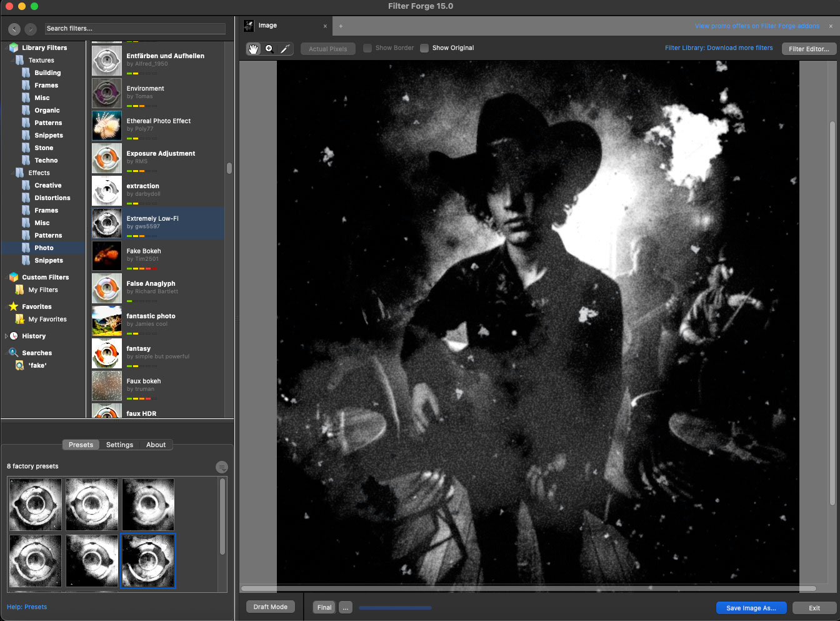Open the Favorites star item
The width and height of the screenshot is (840, 621).
(36, 306)
